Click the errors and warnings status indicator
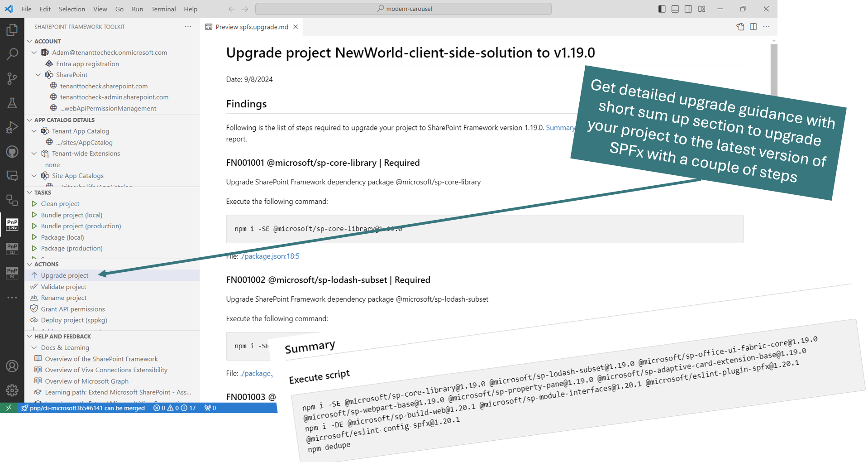Screen dimensions: 868x462 click(174, 408)
